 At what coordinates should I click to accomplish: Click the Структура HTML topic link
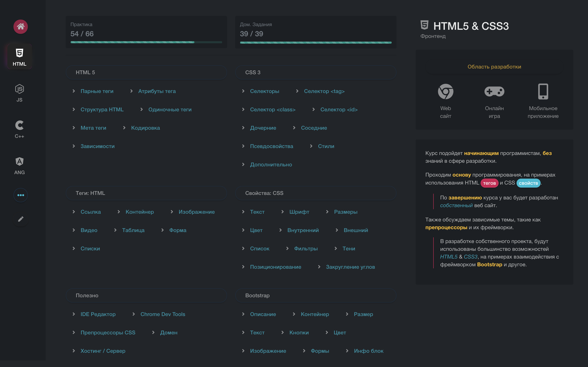click(102, 109)
